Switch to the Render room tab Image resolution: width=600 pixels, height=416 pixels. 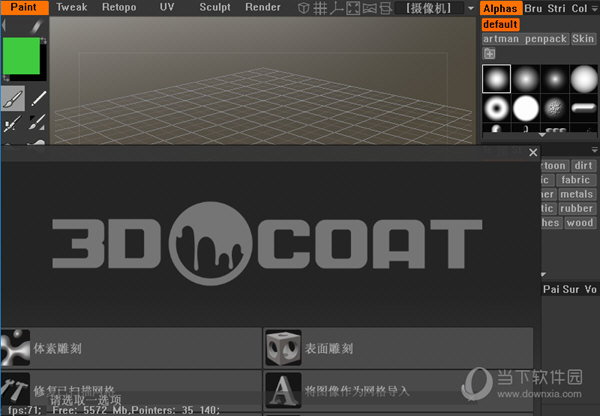(263, 7)
